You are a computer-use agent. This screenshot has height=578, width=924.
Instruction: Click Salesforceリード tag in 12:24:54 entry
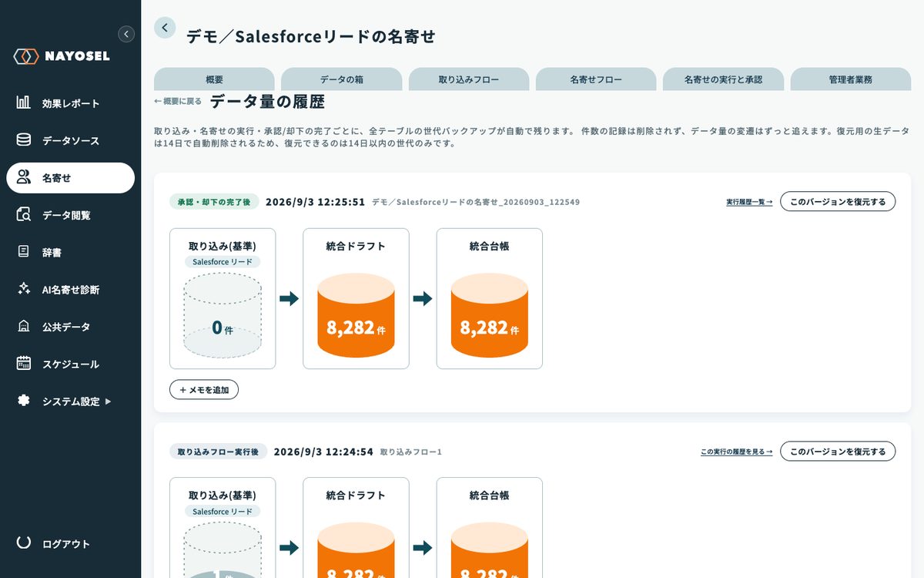point(223,512)
